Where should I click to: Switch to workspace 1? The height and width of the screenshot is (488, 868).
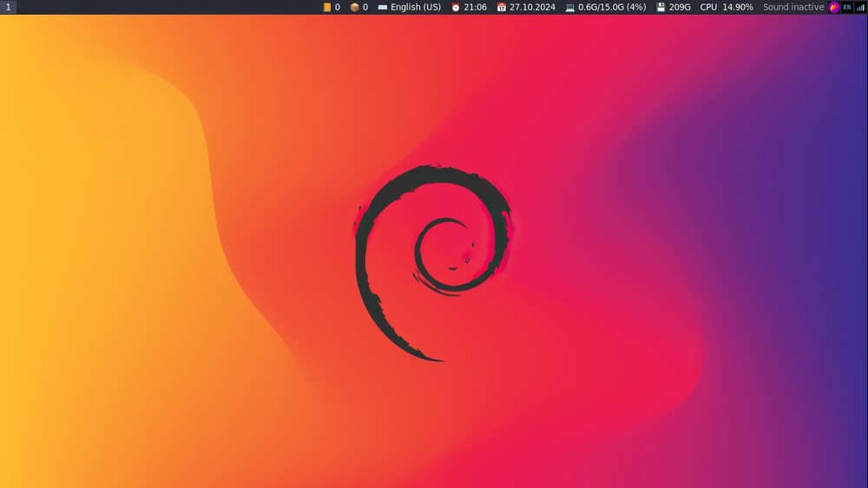point(9,7)
